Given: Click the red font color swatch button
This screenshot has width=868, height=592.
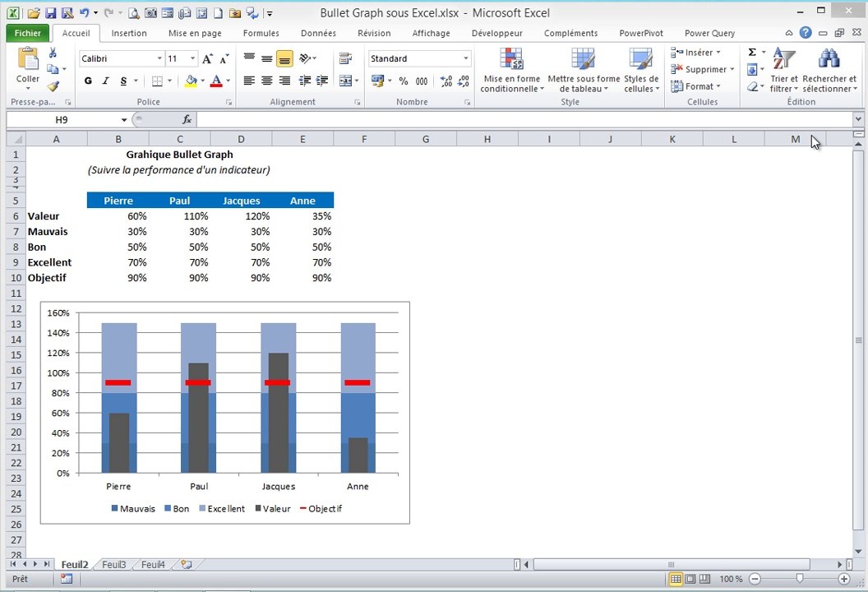Looking at the screenshot, I should [x=216, y=81].
